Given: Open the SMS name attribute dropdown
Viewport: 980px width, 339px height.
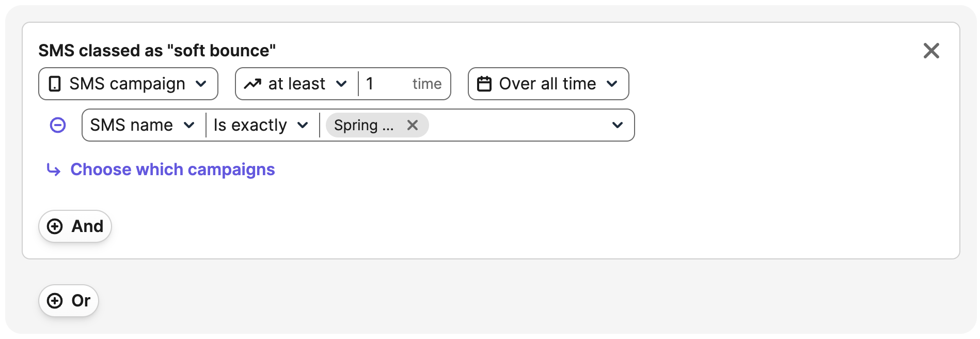Looking at the screenshot, I should click(143, 125).
